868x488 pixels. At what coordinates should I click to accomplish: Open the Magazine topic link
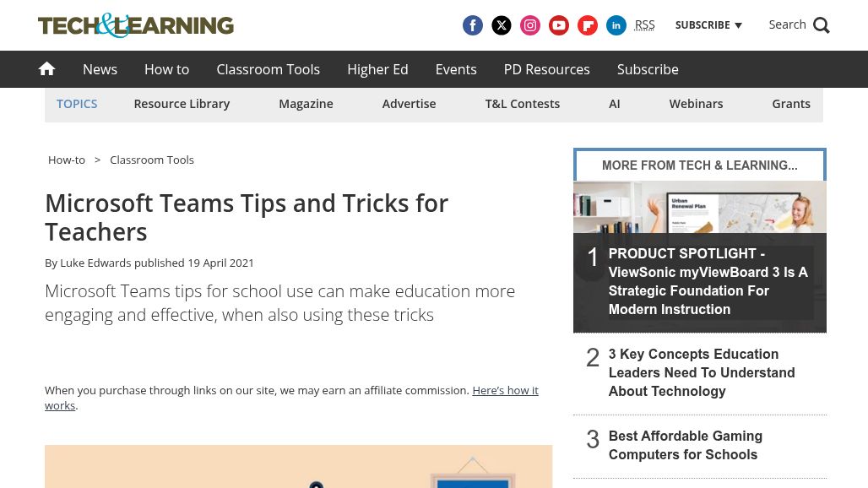(x=306, y=104)
